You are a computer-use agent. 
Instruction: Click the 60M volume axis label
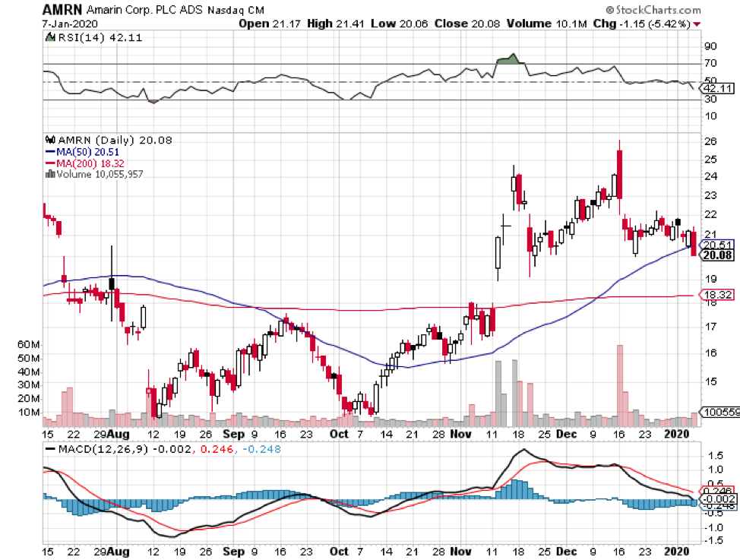click(28, 344)
